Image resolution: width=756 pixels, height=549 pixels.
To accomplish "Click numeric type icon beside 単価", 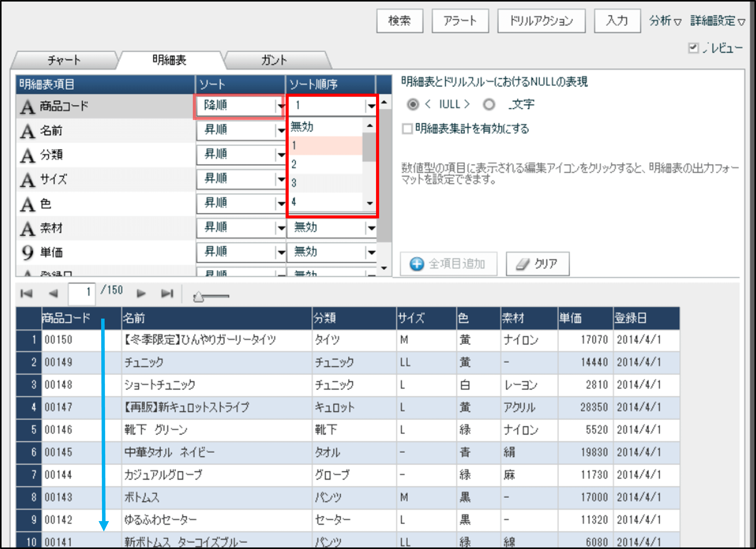I will click(x=28, y=252).
